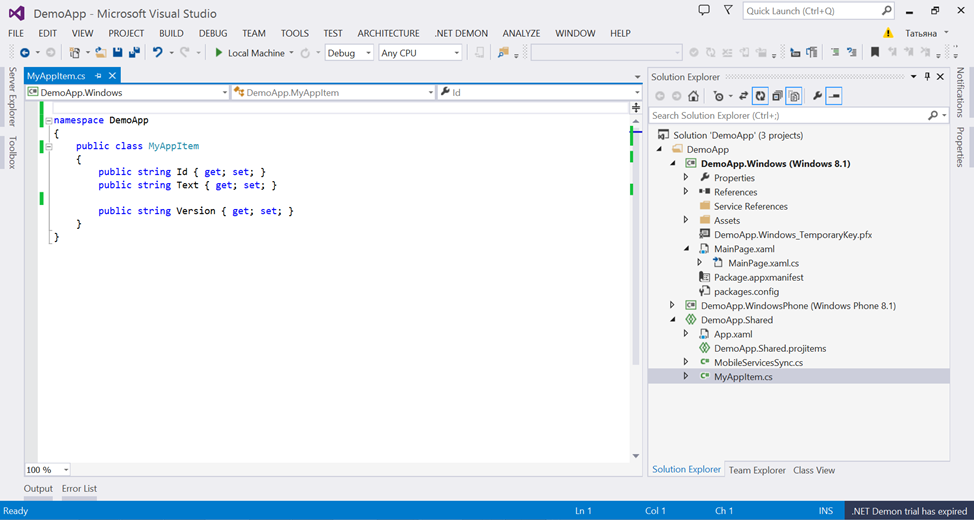Expand the DemoApp.WindowsPhone project node

(673, 306)
